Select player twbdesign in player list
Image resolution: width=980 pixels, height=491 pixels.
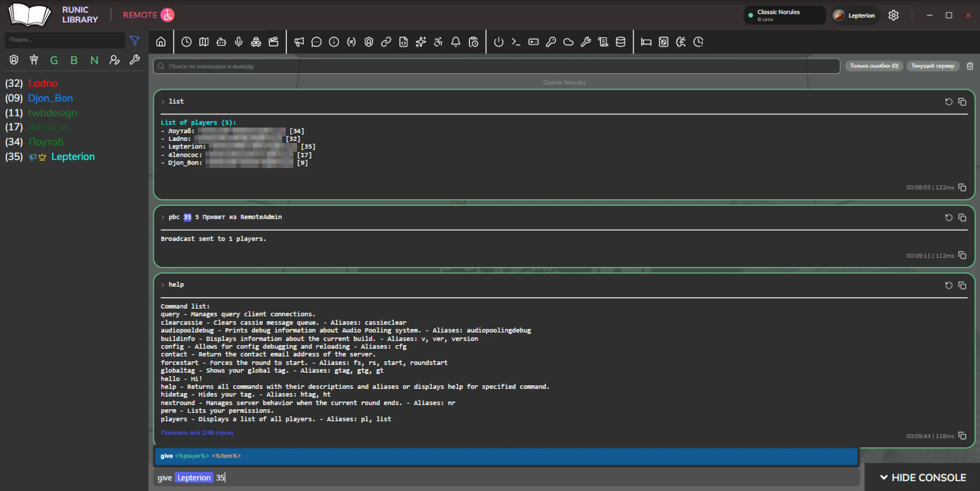tap(52, 113)
